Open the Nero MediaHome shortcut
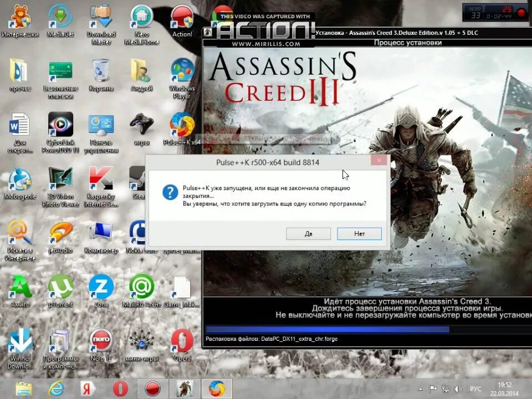This screenshot has height=399, width=532. (141, 24)
